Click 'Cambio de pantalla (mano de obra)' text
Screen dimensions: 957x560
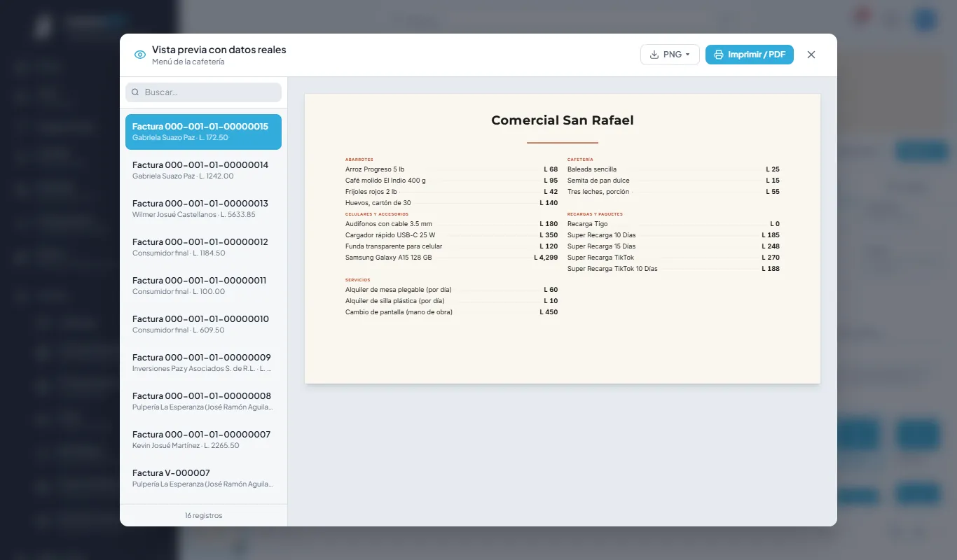click(399, 312)
